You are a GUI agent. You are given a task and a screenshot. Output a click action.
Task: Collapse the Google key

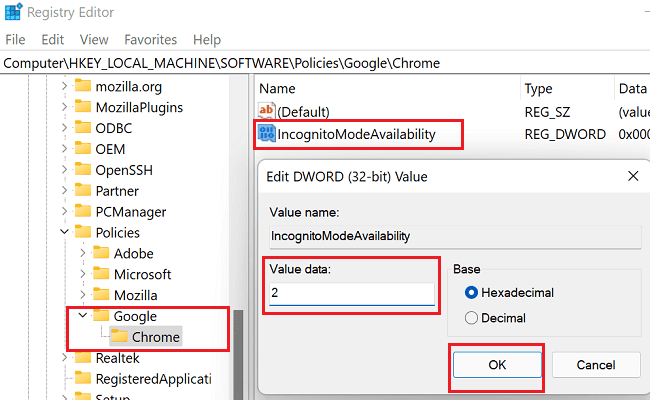(x=82, y=315)
